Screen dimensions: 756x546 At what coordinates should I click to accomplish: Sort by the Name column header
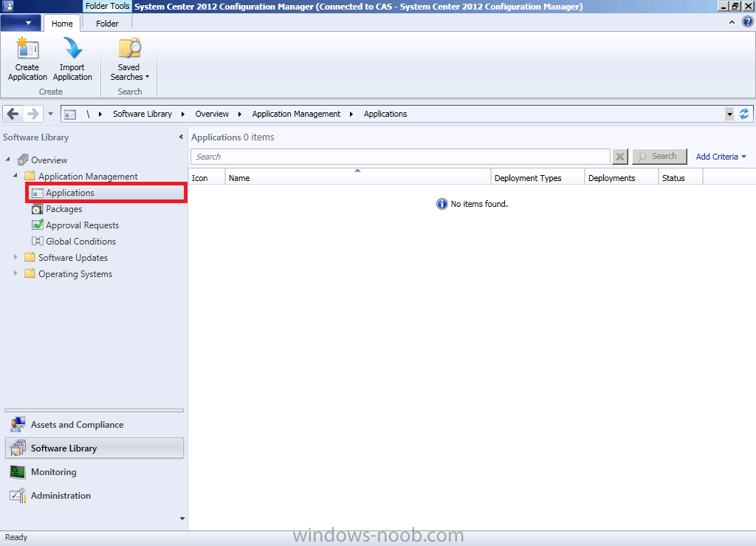point(358,177)
